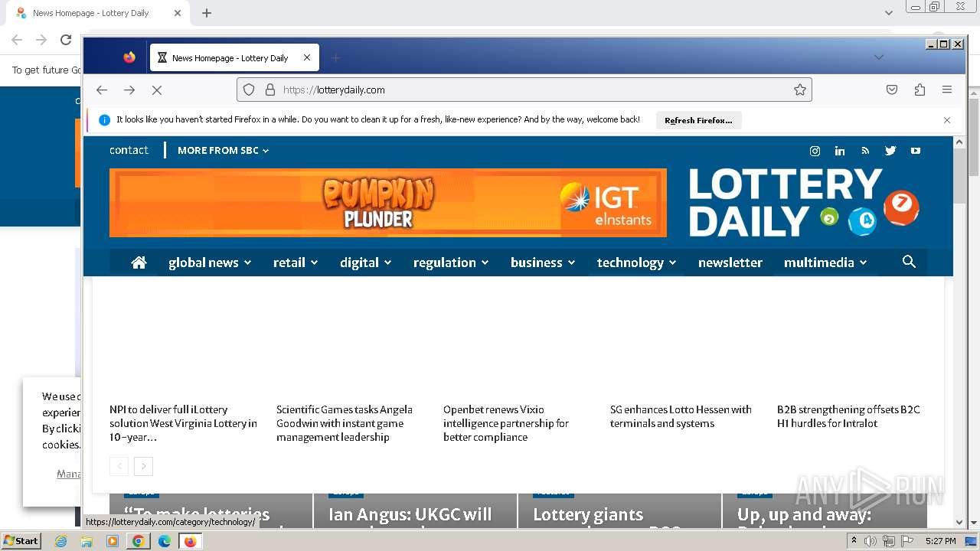980x551 pixels.
Task: Open Lottery giants article card
Action: point(588,515)
